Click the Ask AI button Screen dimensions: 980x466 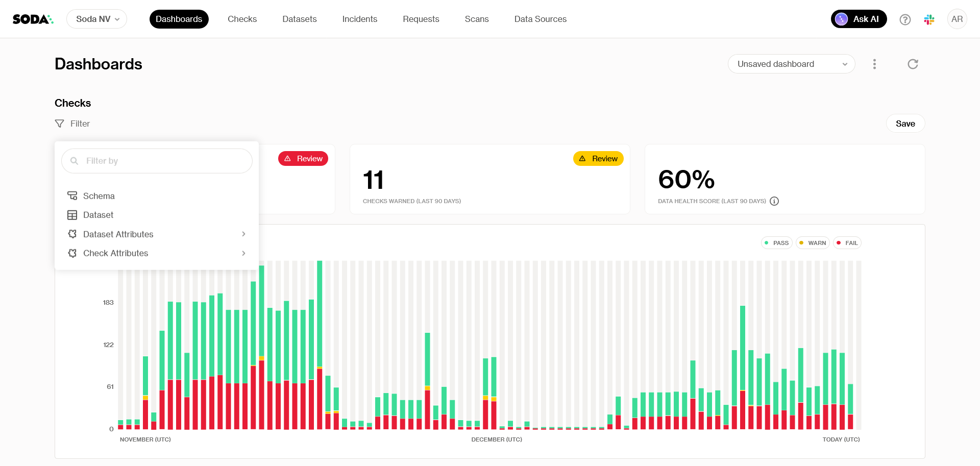click(859, 19)
